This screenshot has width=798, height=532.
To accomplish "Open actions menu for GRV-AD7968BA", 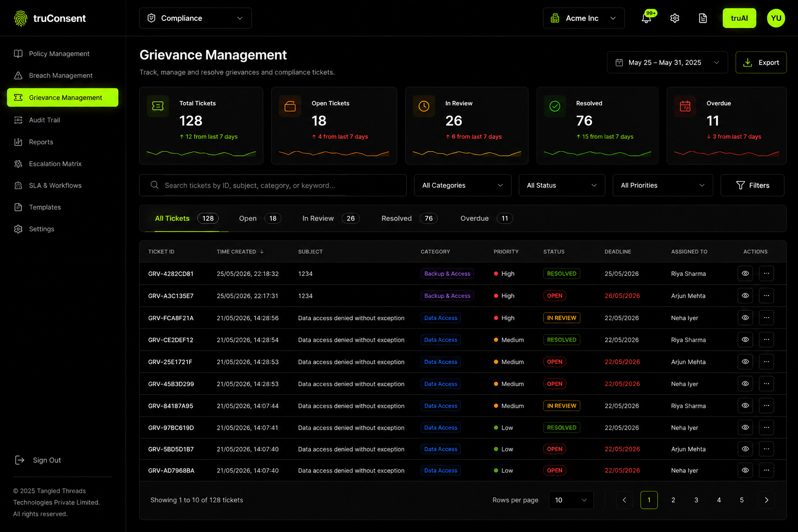I will coord(766,470).
